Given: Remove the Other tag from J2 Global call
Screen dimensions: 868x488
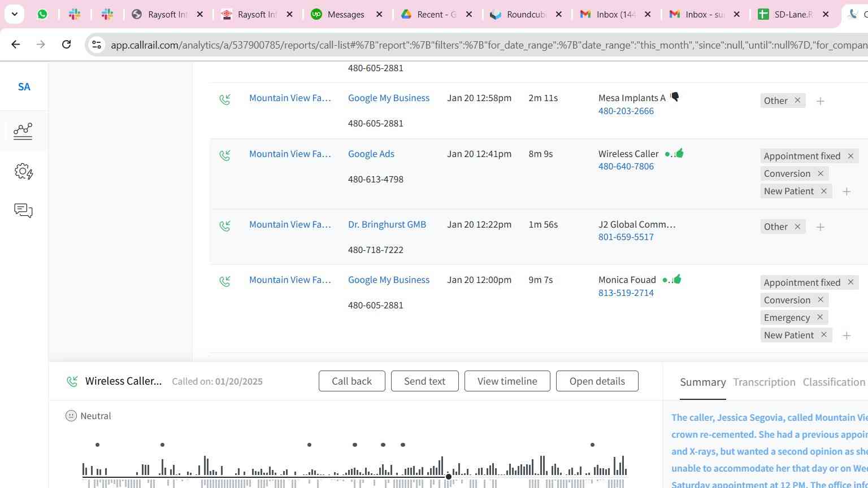Looking at the screenshot, I should point(797,226).
